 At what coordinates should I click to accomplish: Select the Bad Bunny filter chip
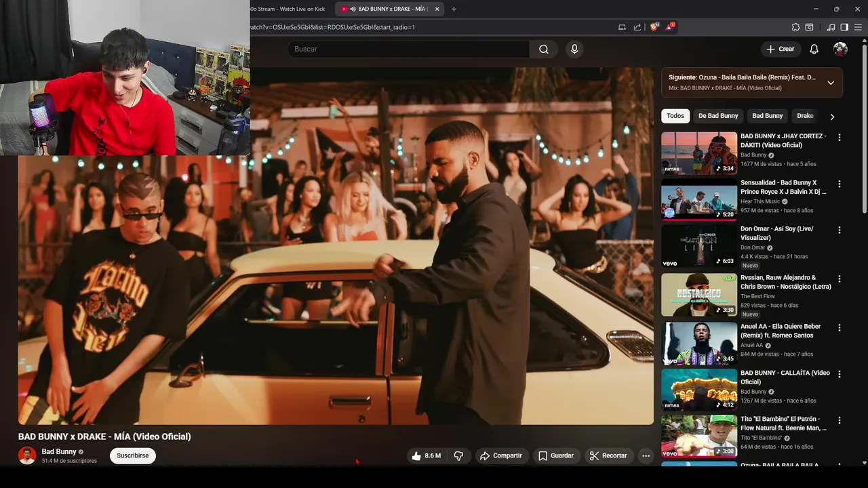pos(767,116)
